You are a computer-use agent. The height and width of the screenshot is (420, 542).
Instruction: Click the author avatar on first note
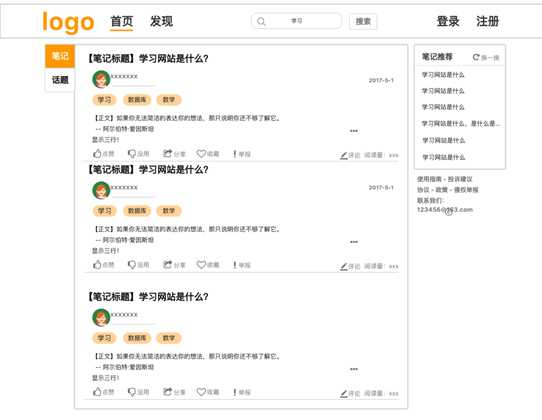click(x=101, y=79)
